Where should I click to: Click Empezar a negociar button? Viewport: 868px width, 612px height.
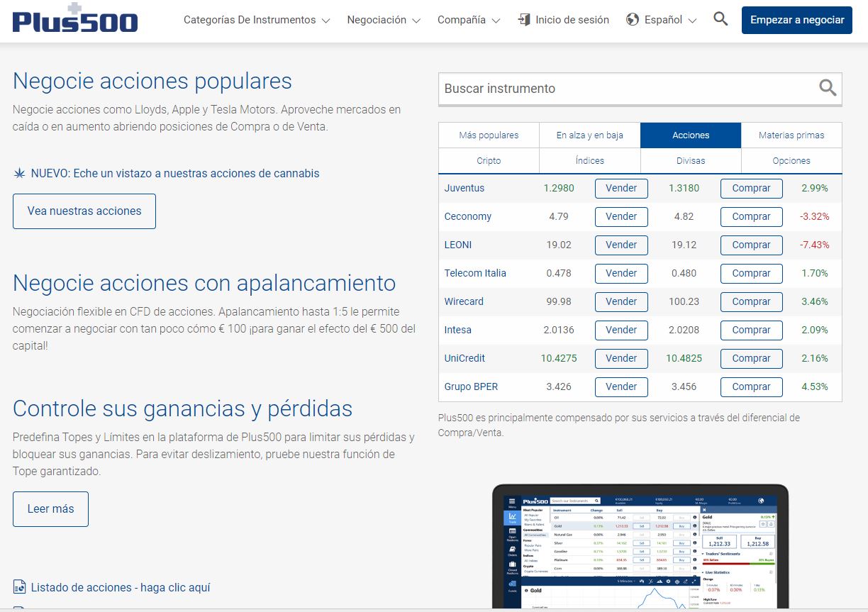click(x=797, y=20)
